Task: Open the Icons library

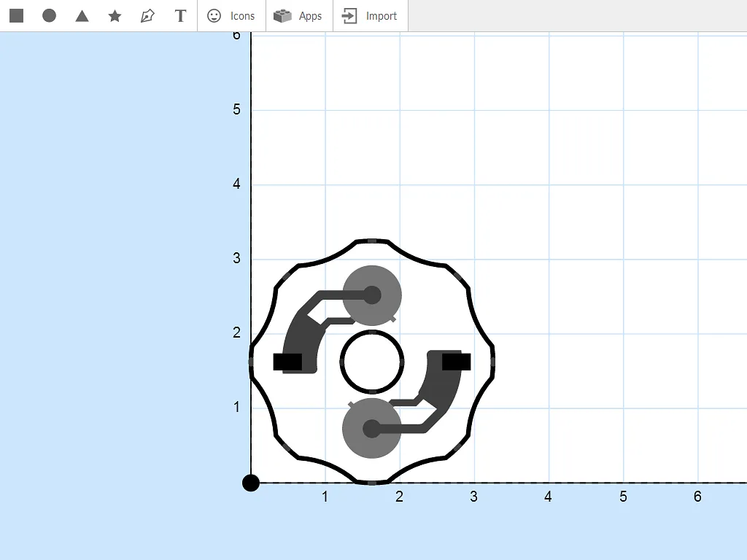Action: coord(231,15)
